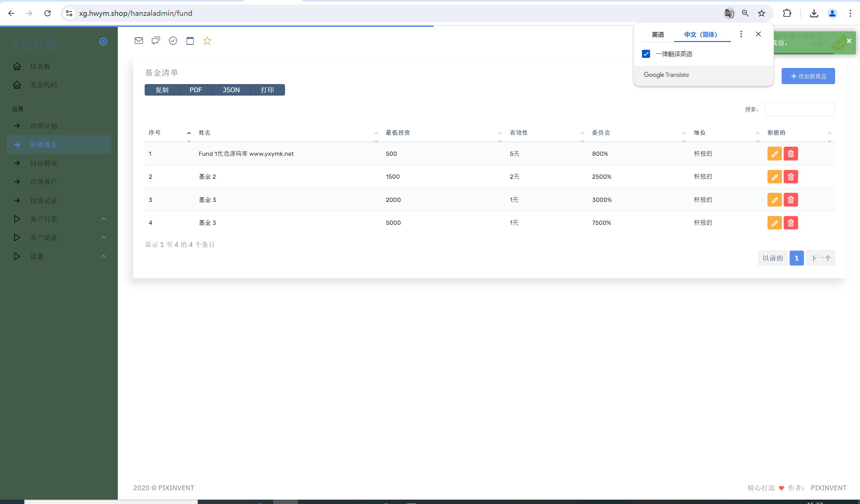Toggle the sidebar collapse circle icon
The image size is (860, 504).
[103, 42]
